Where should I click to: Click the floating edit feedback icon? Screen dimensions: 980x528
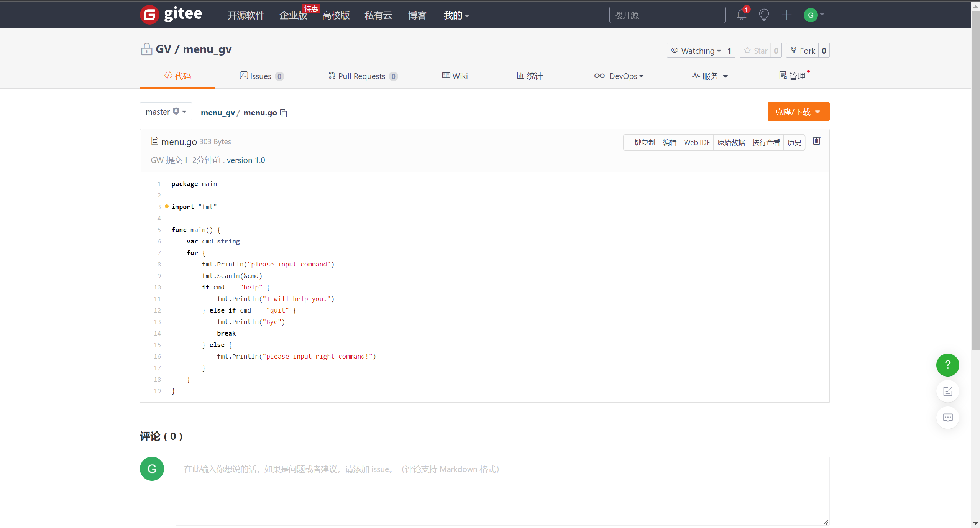point(947,391)
